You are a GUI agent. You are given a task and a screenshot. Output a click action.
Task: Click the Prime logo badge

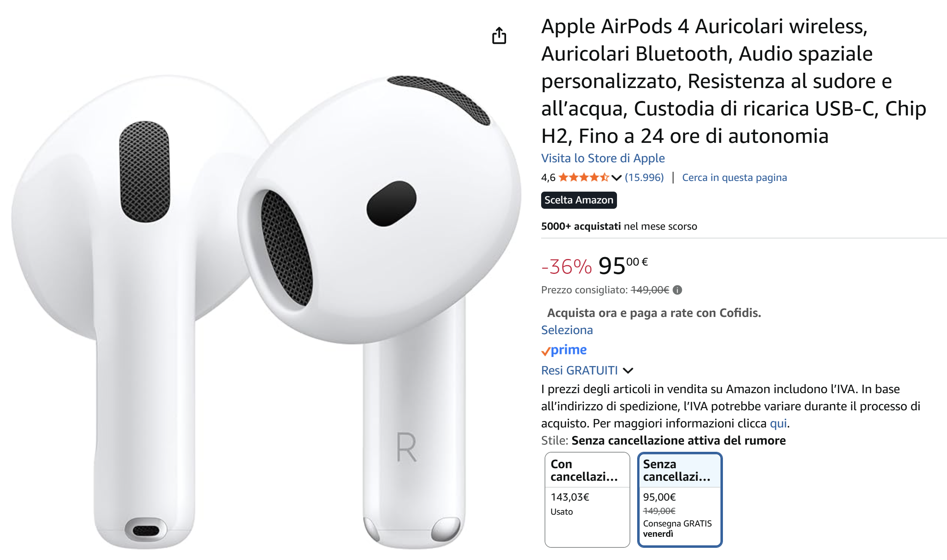click(x=564, y=350)
